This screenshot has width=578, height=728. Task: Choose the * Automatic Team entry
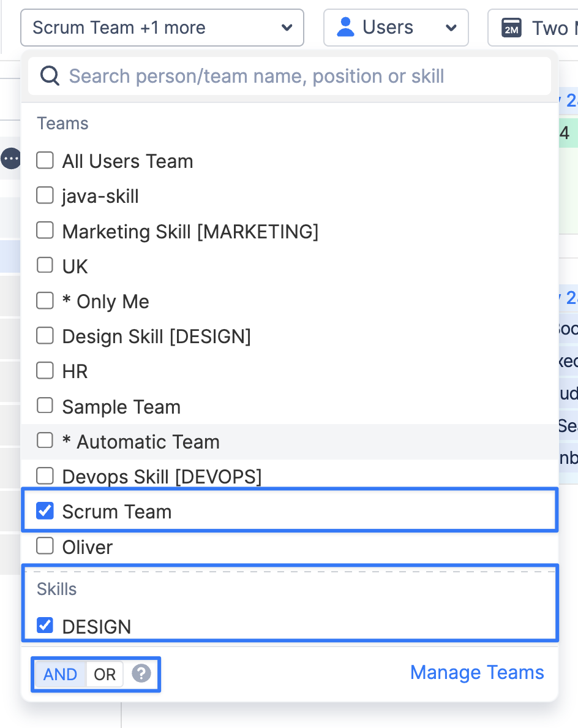[x=140, y=442]
